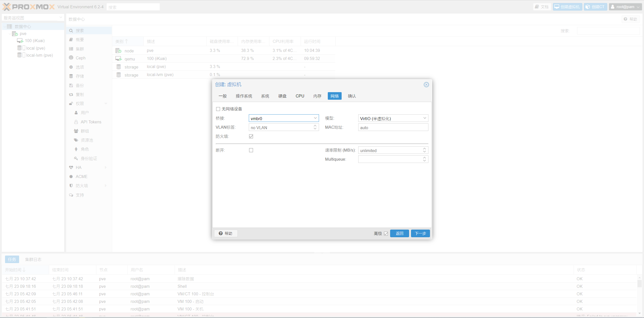Click the help question mark icon in dialog
The width and height of the screenshot is (644, 318).
tap(221, 233)
